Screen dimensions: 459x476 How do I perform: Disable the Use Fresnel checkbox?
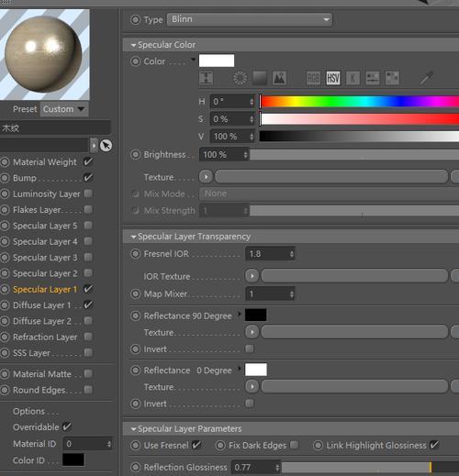196,445
